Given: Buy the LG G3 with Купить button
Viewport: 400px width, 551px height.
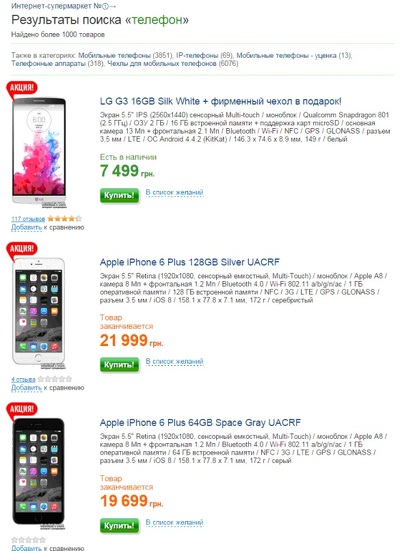Looking at the screenshot, I should point(120,195).
